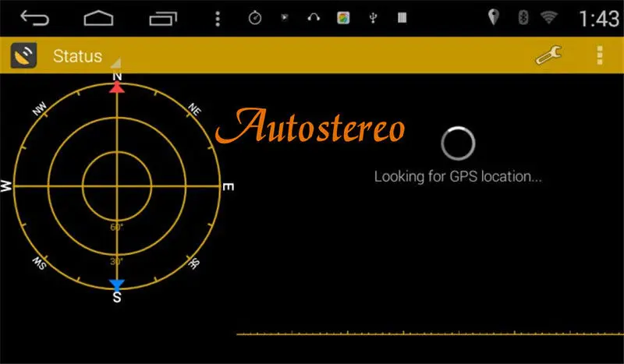Open the GPS satellite app icon
The width and height of the screenshot is (624, 364).
pos(23,55)
